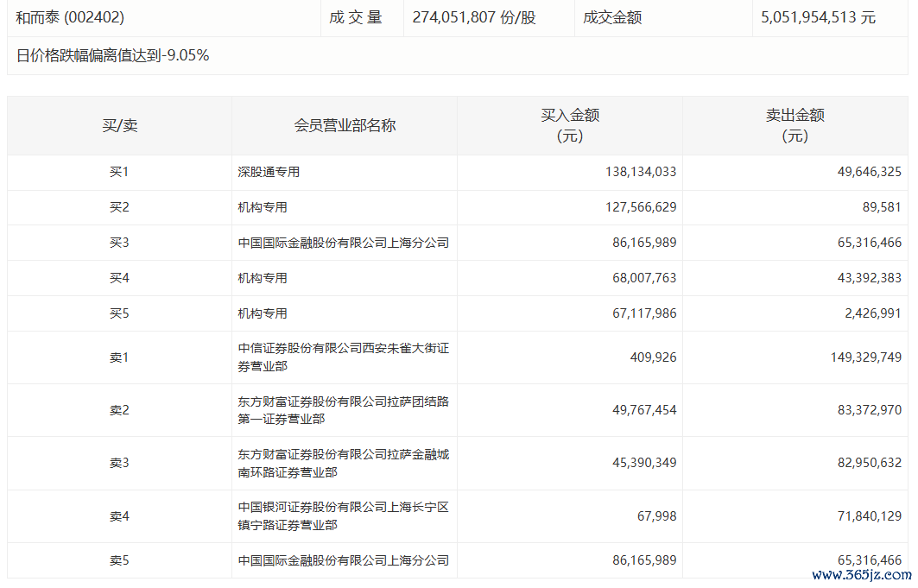This screenshot has width=918, height=588.
Task: Select sell amount 82,950,632
Action: (x=870, y=463)
